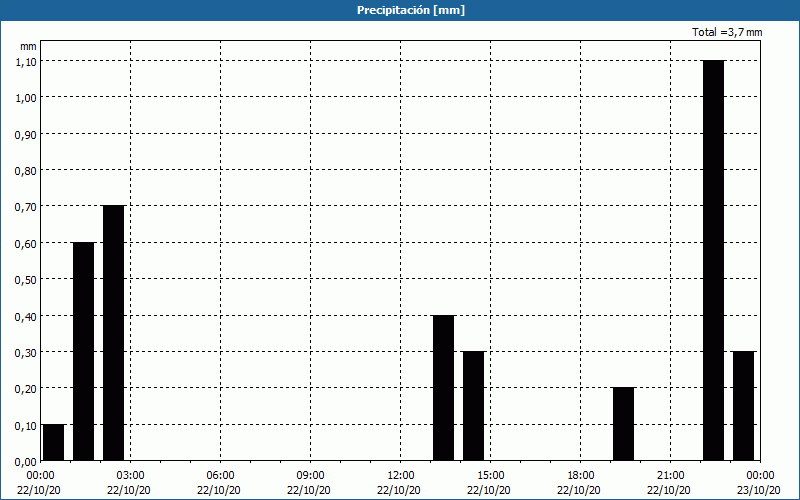This screenshot has height=500, width=800.
Task: Click the 0,00 y-axis value
Action: [x=26, y=462]
